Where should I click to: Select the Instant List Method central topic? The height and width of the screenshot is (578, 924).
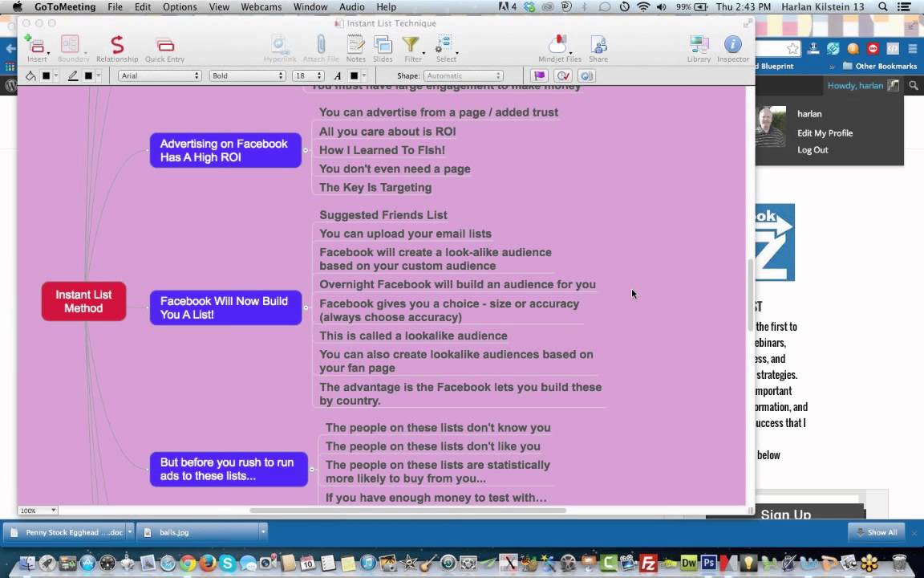pos(83,301)
